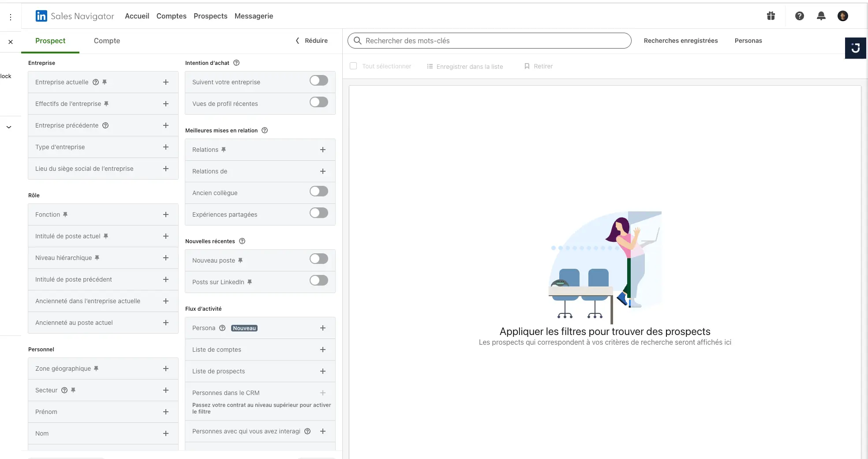Screen dimensions: 868x459
Task: Click the info icon beside Persona filter
Action: pos(222,328)
